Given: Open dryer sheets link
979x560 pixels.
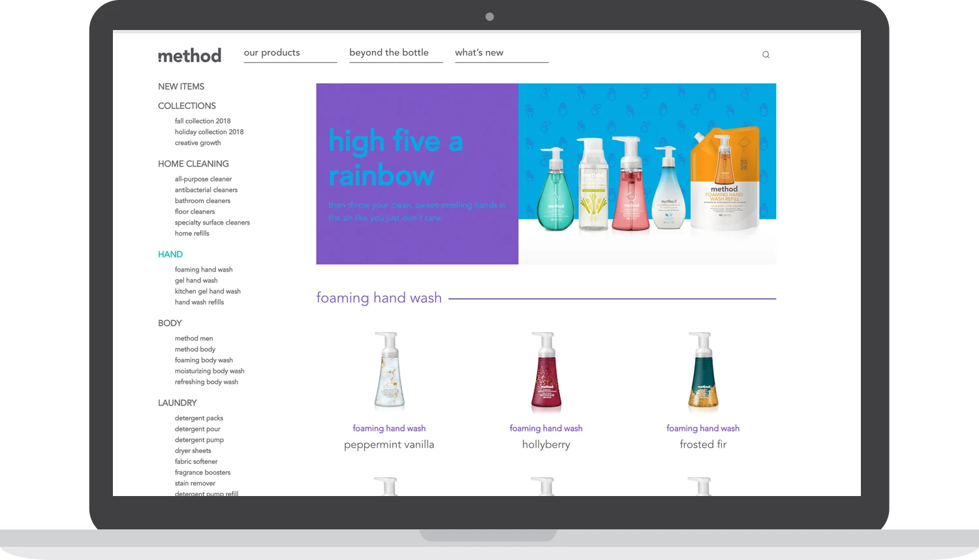Looking at the screenshot, I should (193, 451).
